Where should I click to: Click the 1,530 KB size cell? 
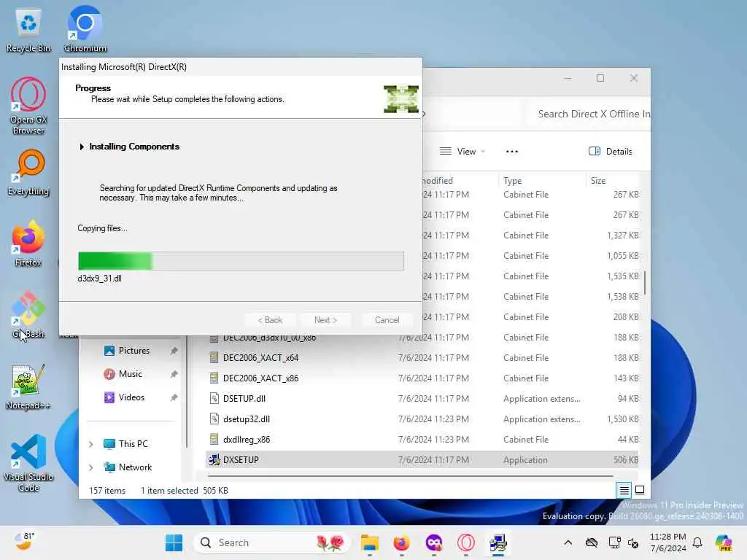(x=623, y=419)
